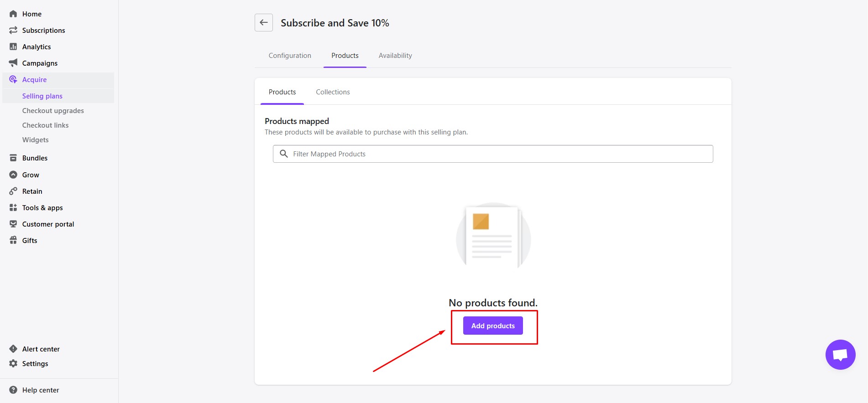Screen dimensions: 868x403
Task: Open the live chat bubble widget
Action: pyautogui.click(x=840, y=355)
